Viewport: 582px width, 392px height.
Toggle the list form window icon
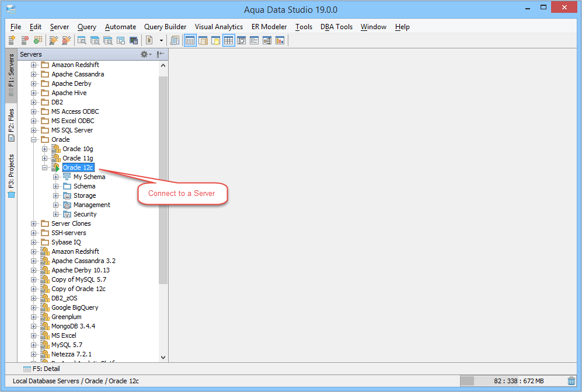(255, 40)
